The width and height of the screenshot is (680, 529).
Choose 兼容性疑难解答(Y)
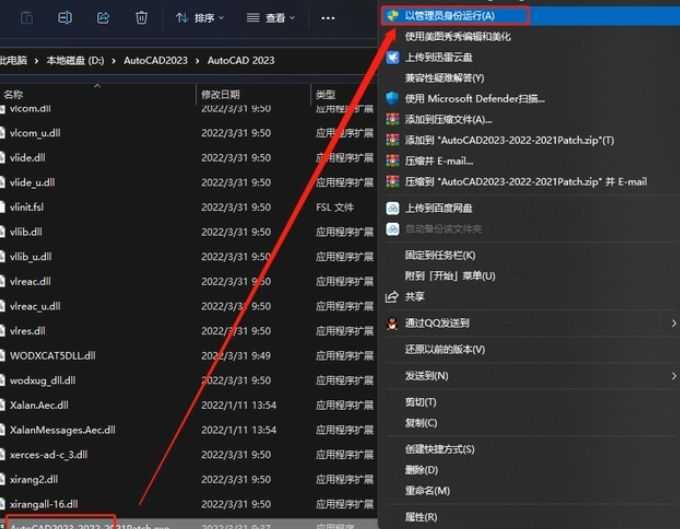point(444,78)
